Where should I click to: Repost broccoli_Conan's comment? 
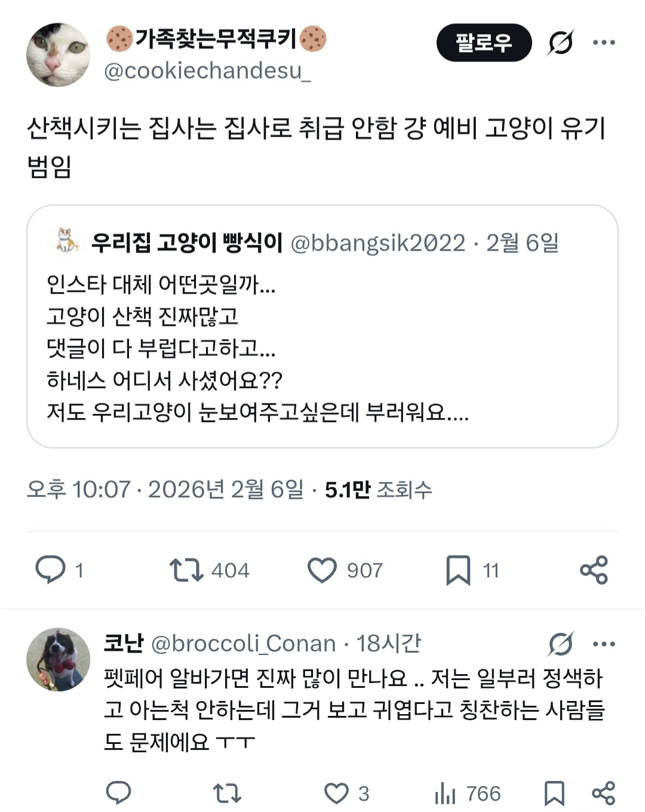(227, 793)
